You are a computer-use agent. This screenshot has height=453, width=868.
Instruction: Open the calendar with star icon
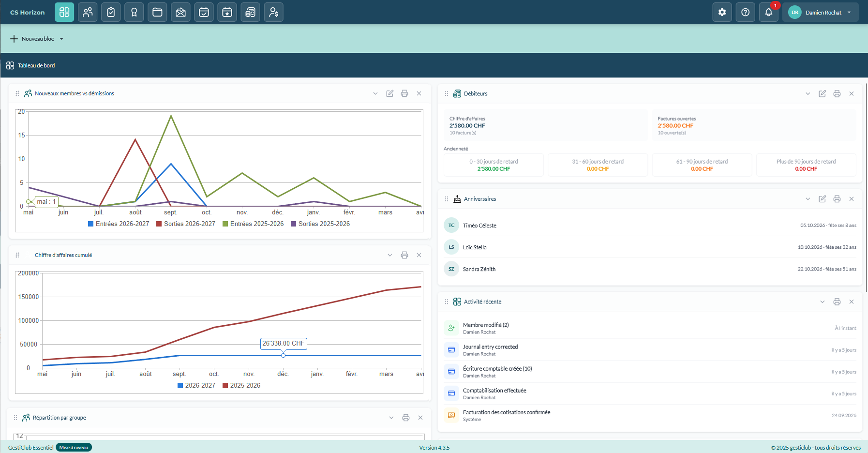pos(227,12)
